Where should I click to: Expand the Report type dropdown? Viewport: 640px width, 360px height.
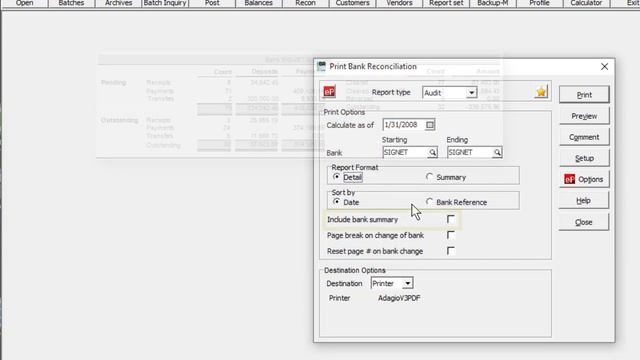[x=471, y=93]
